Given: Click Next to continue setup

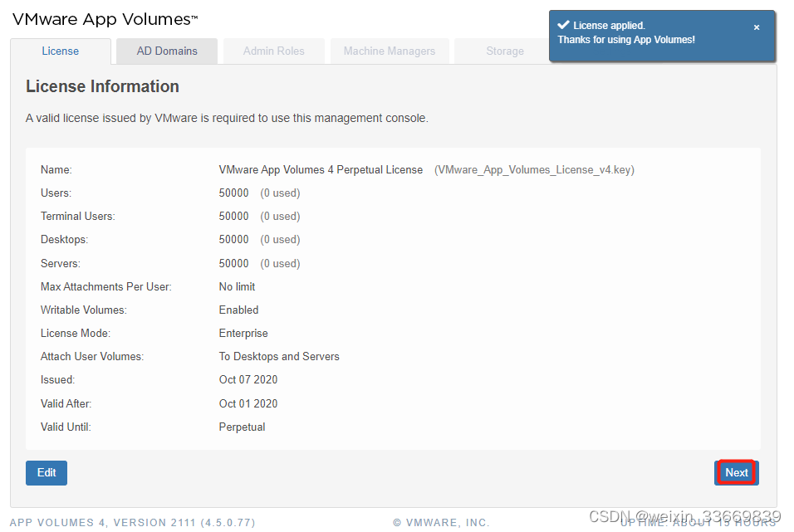Looking at the screenshot, I should pos(736,473).
